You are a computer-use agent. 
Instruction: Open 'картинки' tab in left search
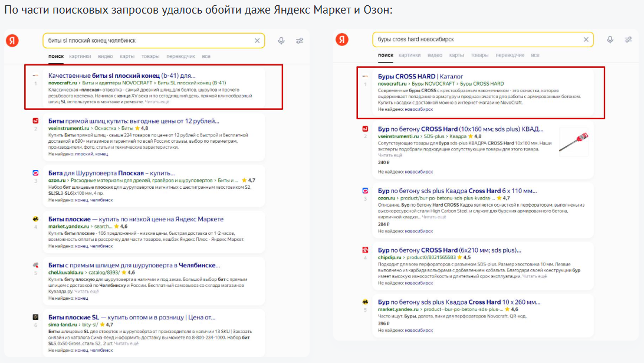click(x=80, y=56)
